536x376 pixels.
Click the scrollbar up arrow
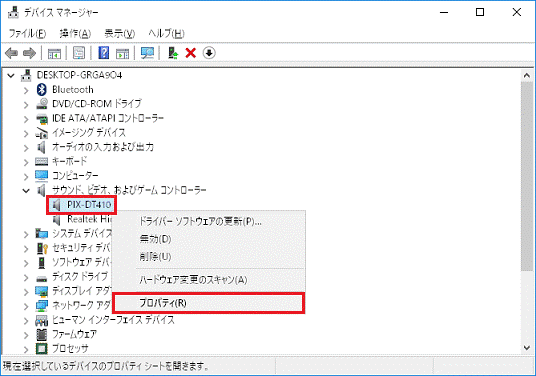pyautogui.click(x=526, y=76)
